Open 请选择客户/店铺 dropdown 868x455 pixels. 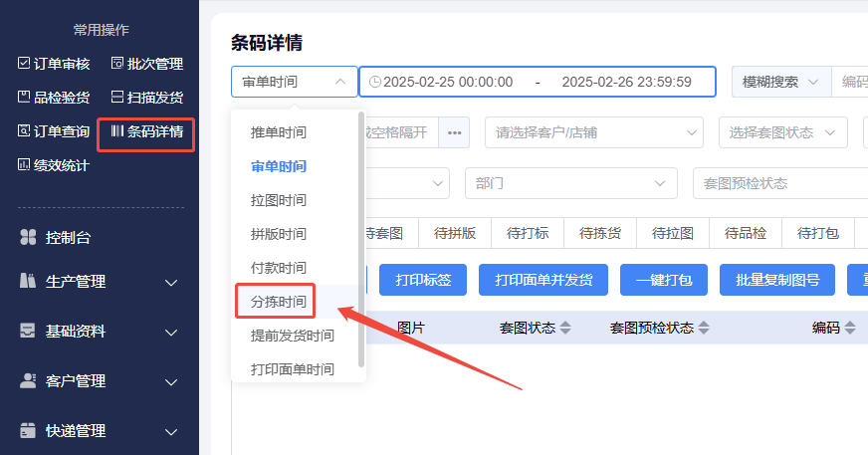coord(594,132)
